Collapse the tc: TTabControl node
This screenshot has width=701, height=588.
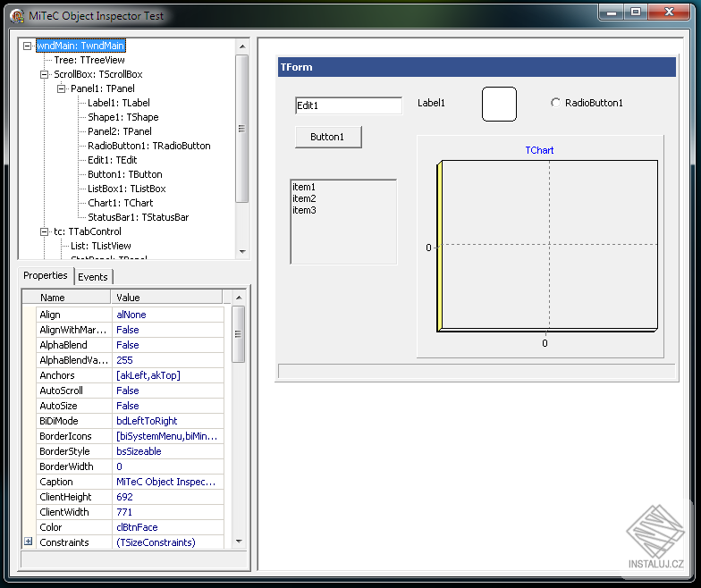click(x=45, y=231)
